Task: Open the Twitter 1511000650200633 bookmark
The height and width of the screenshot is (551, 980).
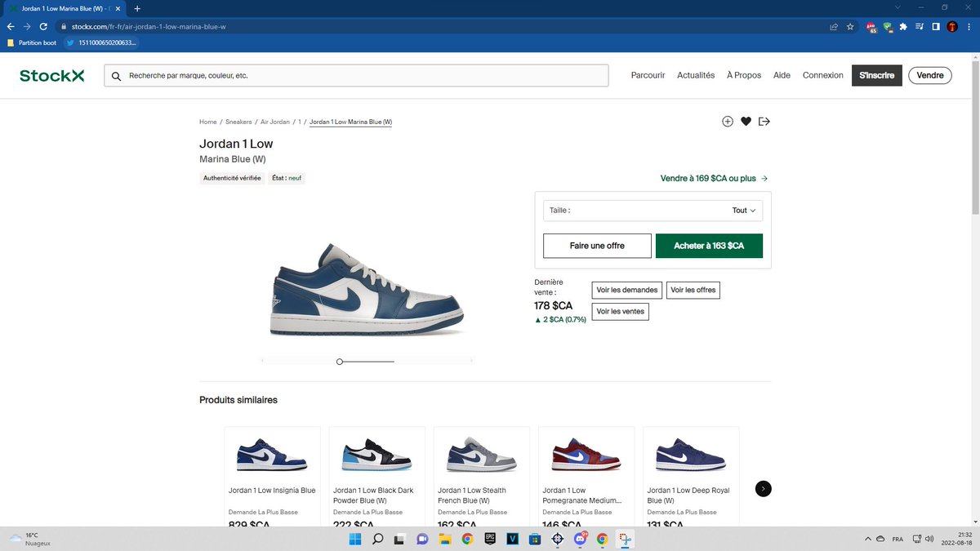Action: 100,42
